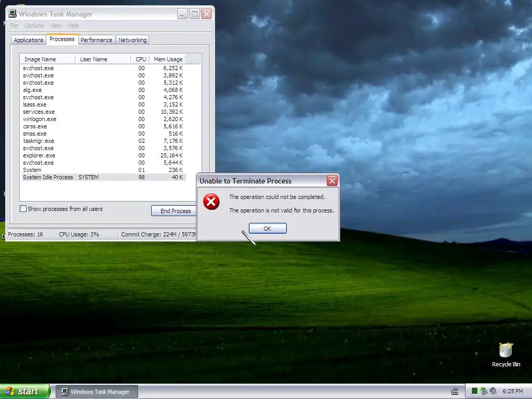Select svchost.exe using 5,312 K memory
Screen dimensions: 532x399
click(103, 83)
